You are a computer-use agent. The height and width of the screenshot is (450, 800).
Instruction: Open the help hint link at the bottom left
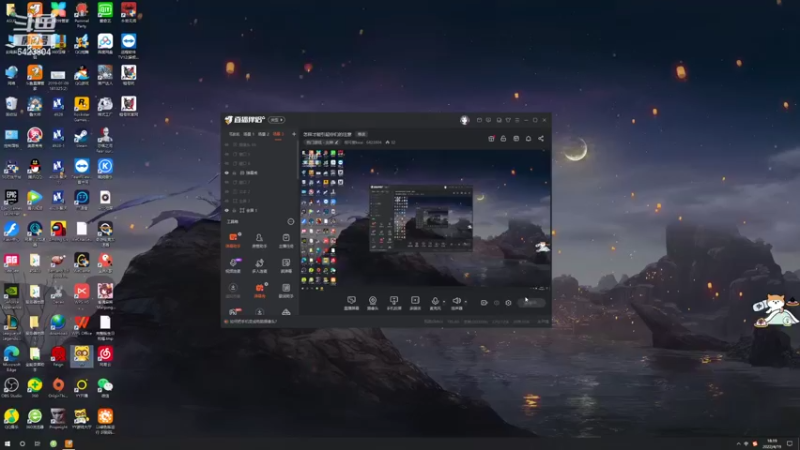(x=253, y=321)
